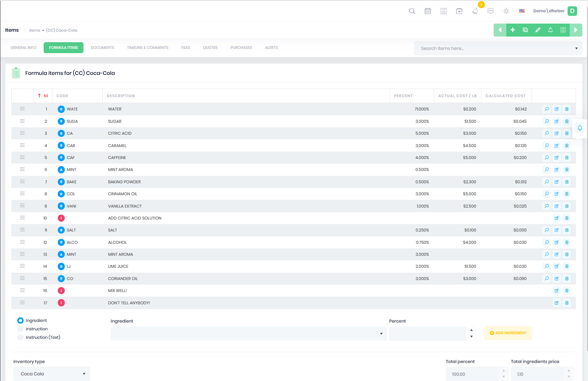Open the WATE code link
This screenshot has width=588, height=381.
(72, 109)
